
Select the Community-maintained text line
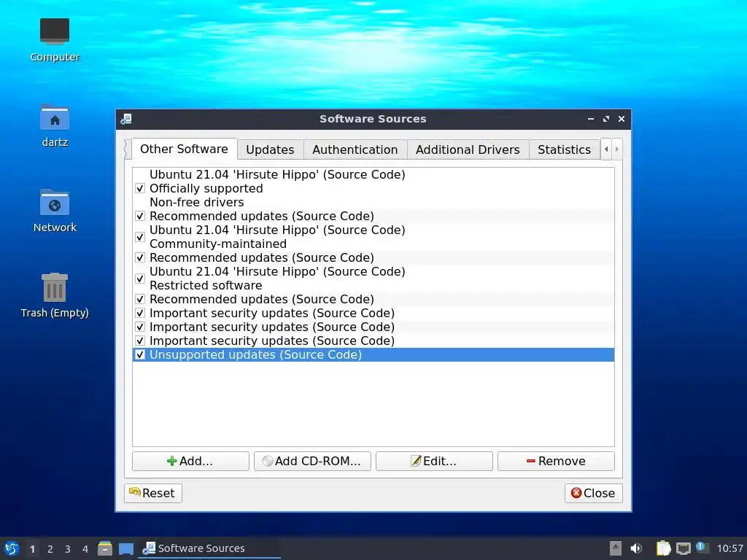point(218,244)
